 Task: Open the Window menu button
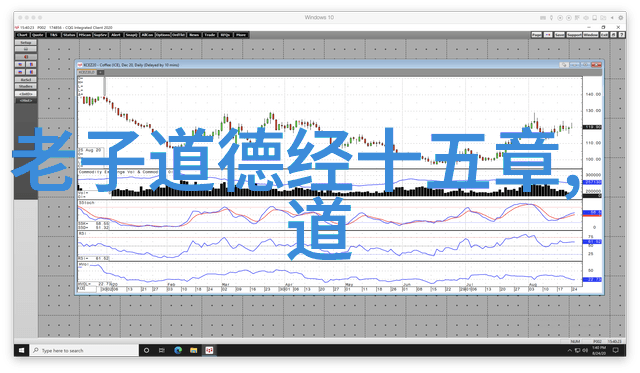pos(591,35)
